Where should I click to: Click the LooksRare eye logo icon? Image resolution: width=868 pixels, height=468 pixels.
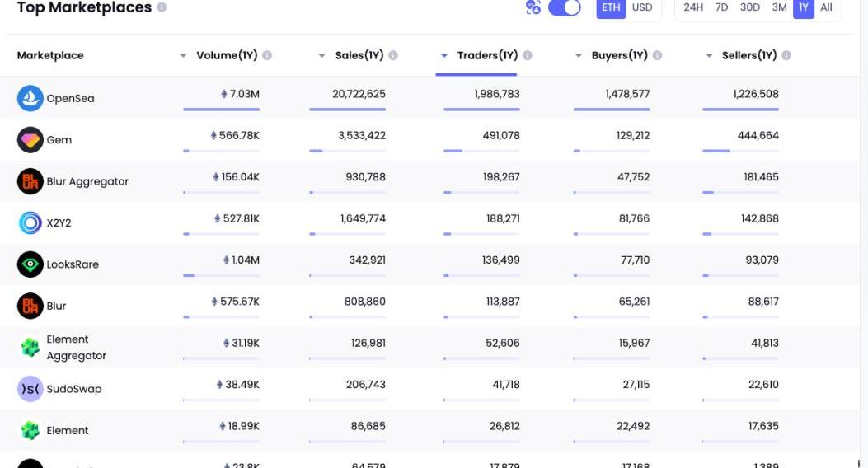[x=30, y=264]
